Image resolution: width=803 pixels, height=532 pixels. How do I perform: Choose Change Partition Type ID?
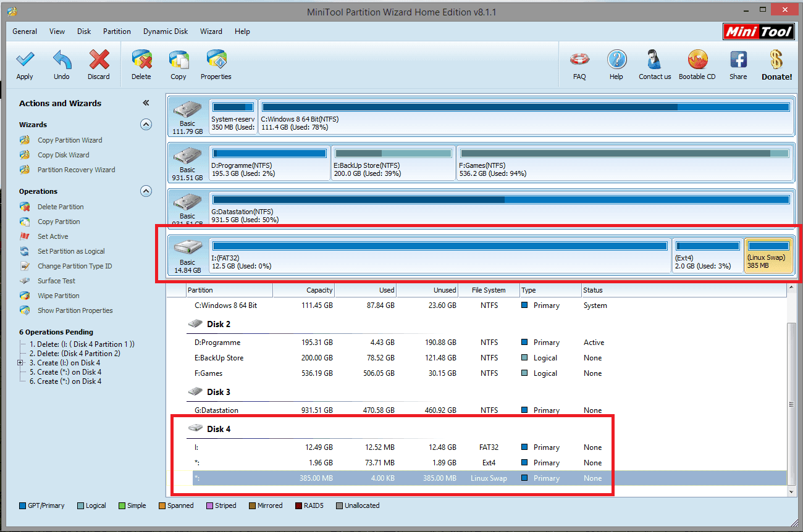pos(75,266)
